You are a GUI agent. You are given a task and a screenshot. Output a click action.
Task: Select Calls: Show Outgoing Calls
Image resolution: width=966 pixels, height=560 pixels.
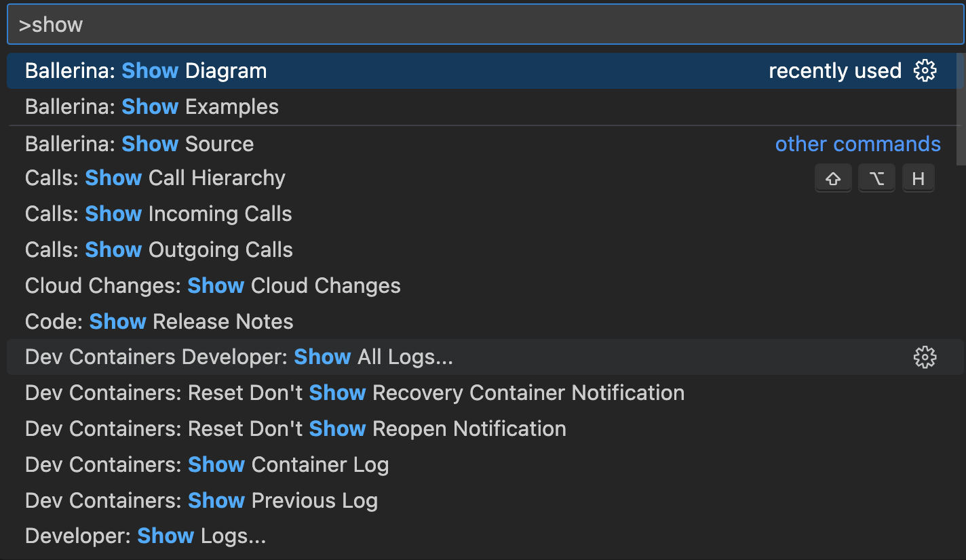point(482,249)
